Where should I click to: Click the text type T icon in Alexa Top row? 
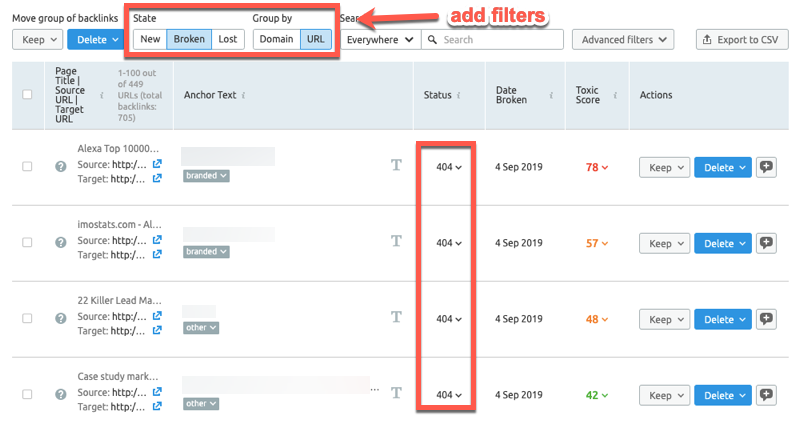396,166
